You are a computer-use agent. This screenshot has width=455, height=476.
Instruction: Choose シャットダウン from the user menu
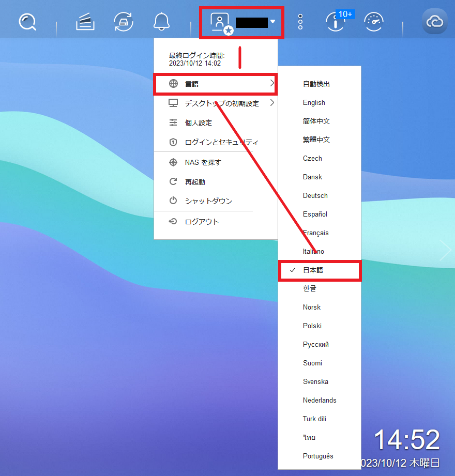click(216, 201)
